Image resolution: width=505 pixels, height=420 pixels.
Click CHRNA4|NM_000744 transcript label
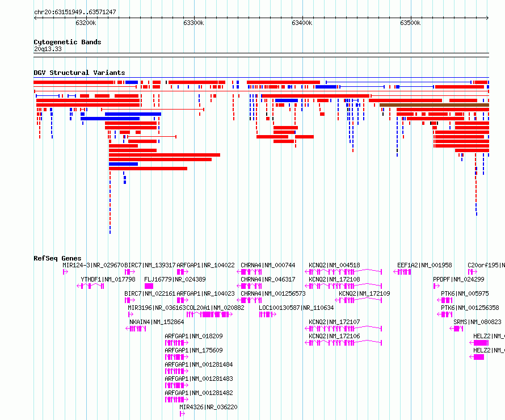pos(268,265)
